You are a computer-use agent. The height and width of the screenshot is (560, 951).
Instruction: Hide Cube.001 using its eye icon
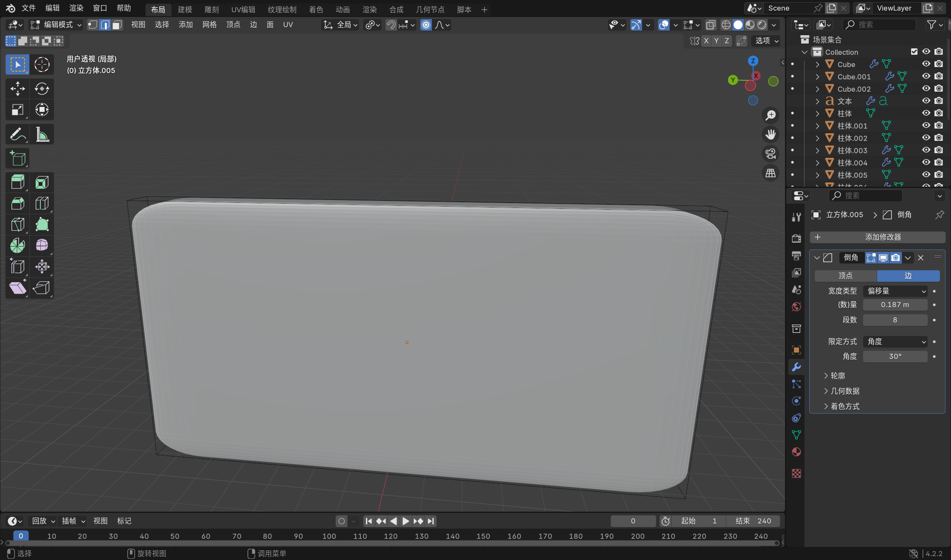(x=926, y=76)
